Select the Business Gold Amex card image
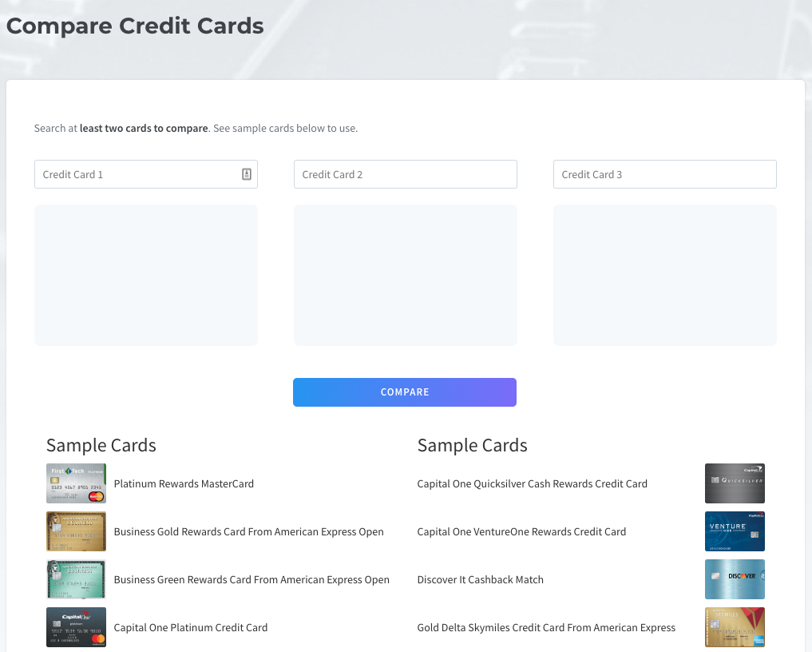Image resolution: width=812 pixels, height=652 pixels. pos(76,531)
